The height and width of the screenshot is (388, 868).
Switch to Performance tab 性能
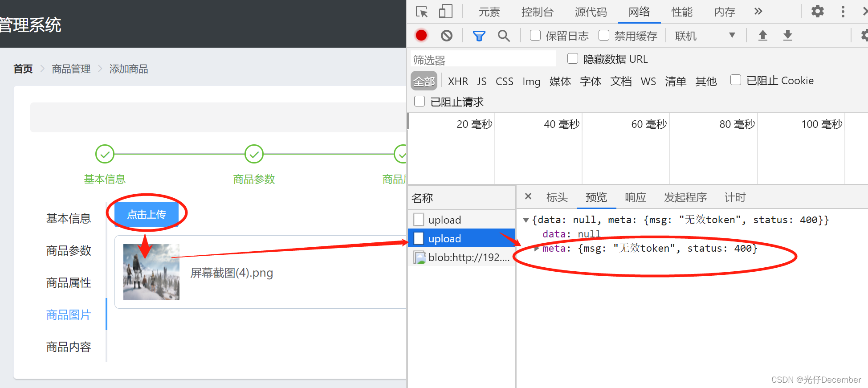(x=682, y=12)
